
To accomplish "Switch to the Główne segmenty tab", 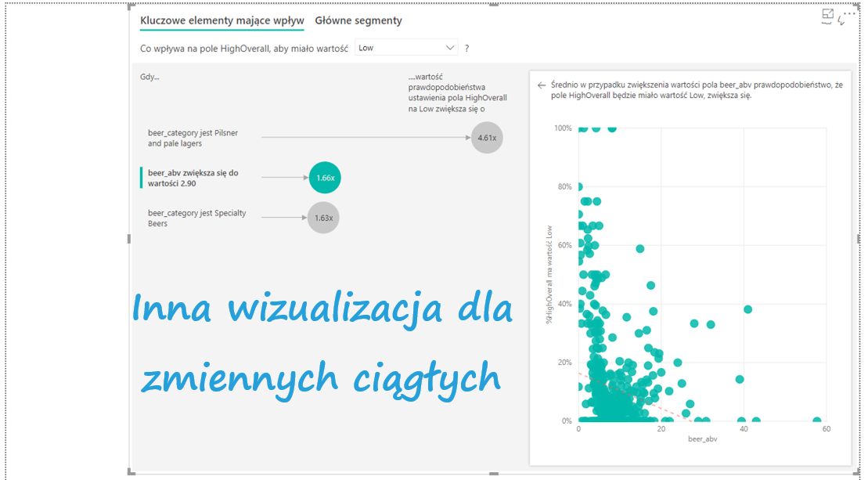I will (358, 21).
